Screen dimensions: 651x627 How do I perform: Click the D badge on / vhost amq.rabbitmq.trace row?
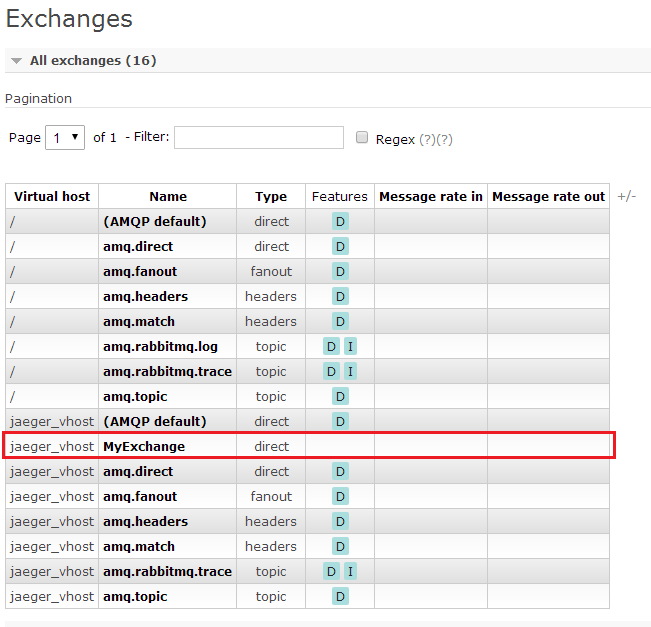(x=331, y=371)
